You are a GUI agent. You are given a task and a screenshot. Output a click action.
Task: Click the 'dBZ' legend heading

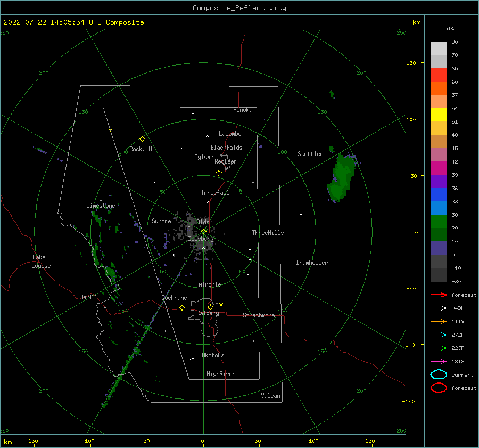pyautogui.click(x=451, y=28)
